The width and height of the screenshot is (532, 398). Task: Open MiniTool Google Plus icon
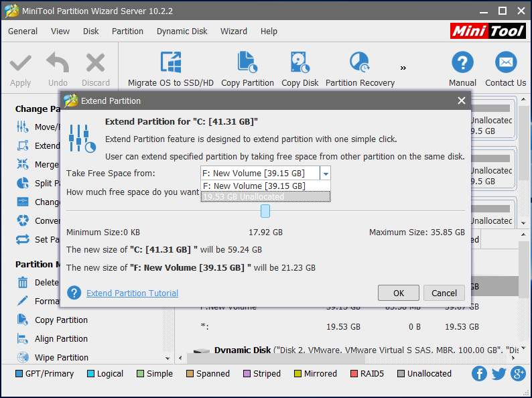(518, 374)
